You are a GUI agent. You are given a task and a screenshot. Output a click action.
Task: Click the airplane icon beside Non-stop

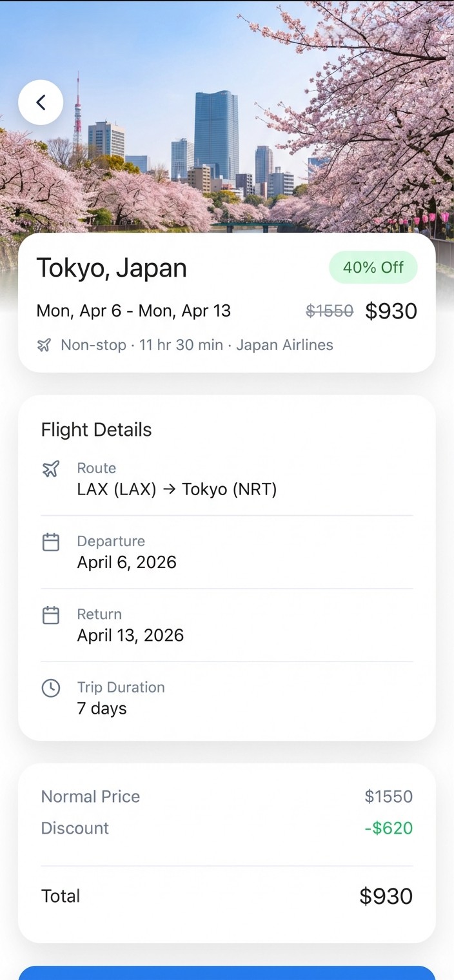[44, 346]
